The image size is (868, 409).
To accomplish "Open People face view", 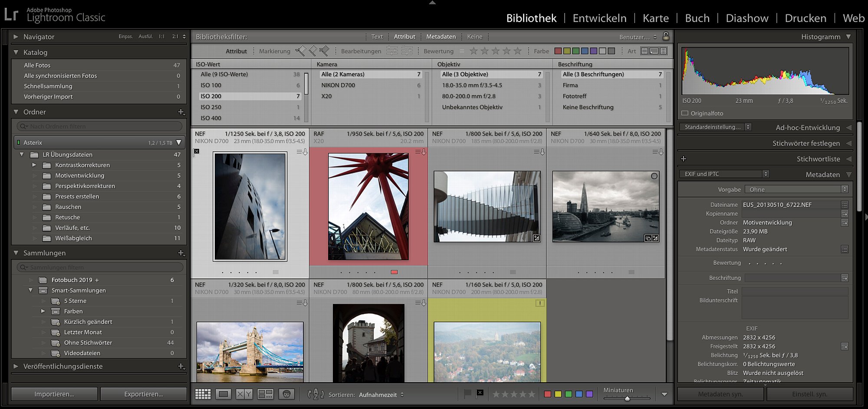I will 286,394.
